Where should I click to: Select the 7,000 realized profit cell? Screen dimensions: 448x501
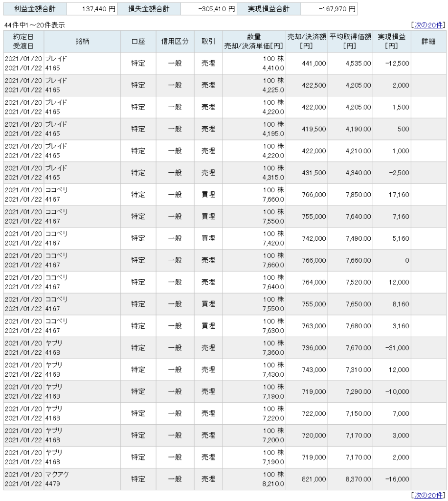(392, 413)
